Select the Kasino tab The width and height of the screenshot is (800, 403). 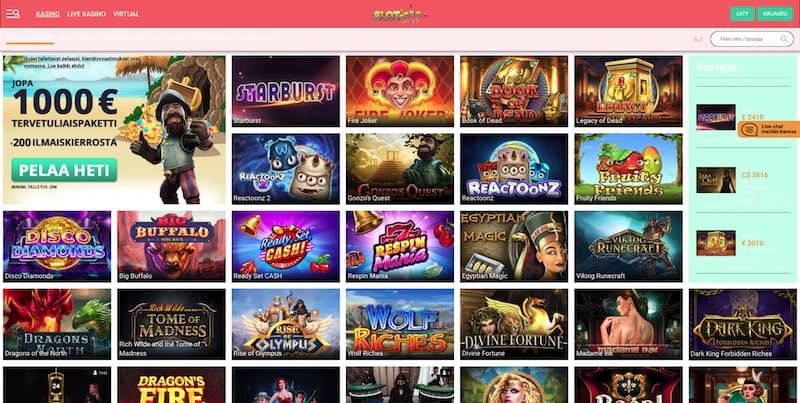click(x=48, y=14)
